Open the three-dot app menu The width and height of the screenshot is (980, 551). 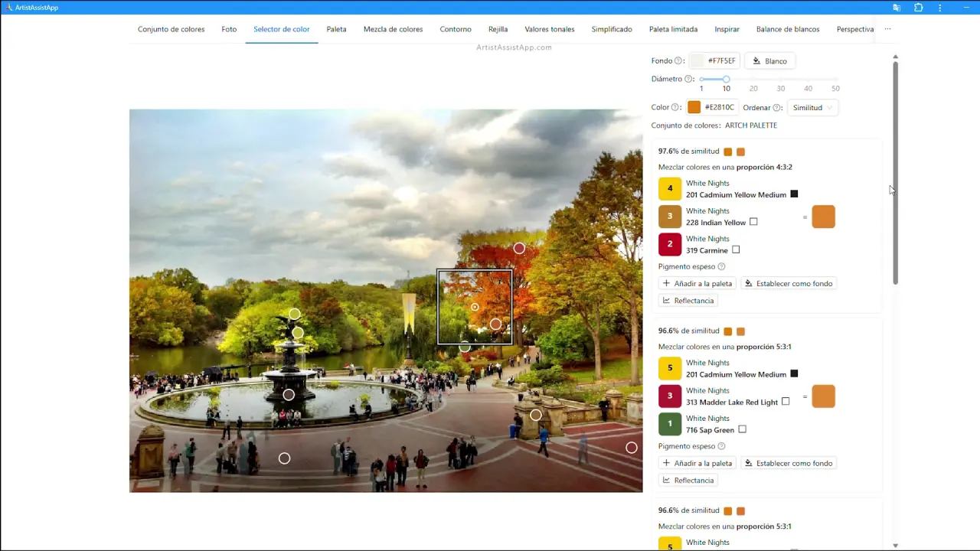coord(940,8)
